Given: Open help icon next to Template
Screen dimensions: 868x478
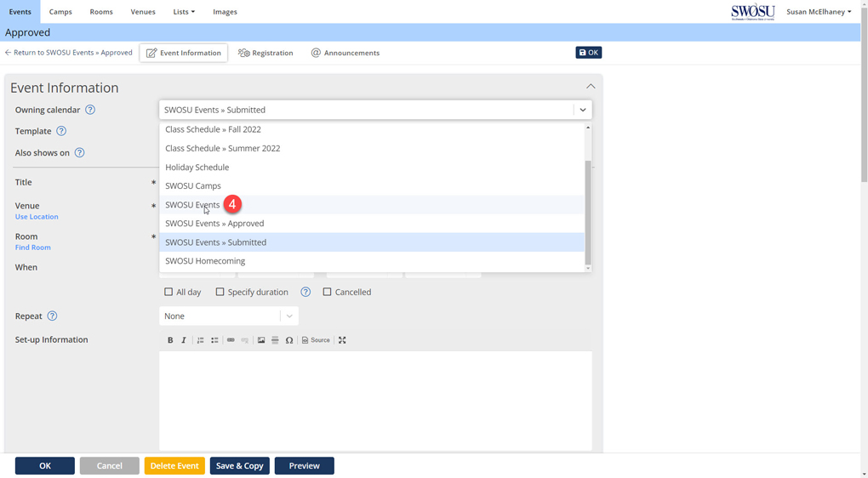Looking at the screenshot, I should click(61, 131).
